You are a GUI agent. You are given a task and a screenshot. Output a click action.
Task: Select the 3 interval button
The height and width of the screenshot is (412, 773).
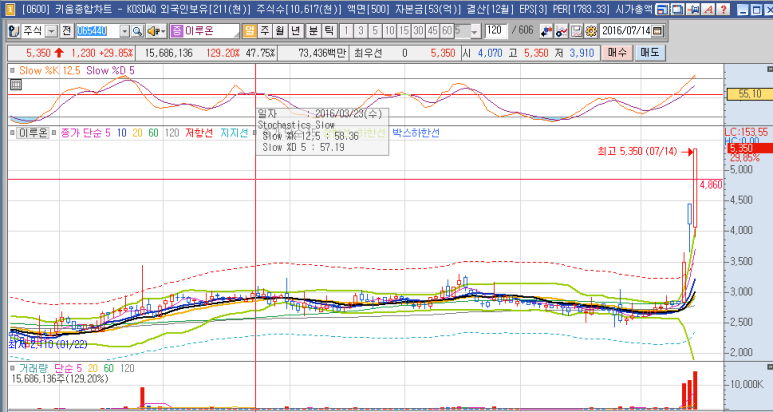[x=361, y=31]
